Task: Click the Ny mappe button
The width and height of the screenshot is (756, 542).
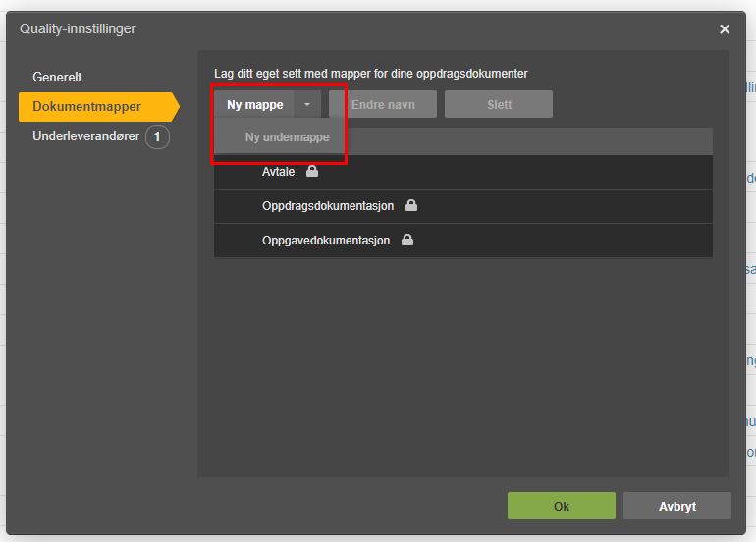Action: point(254,105)
